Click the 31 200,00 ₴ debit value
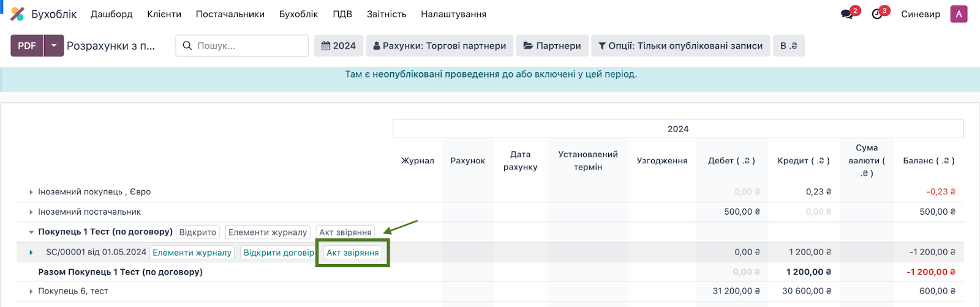The width and height of the screenshot is (980, 307). point(736,292)
